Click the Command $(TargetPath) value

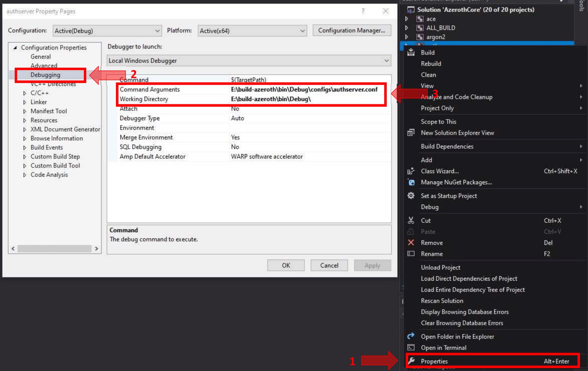tap(249, 80)
